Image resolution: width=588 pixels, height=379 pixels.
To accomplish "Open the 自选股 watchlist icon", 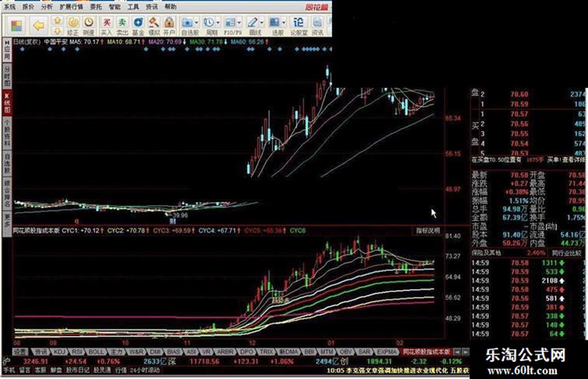I will point(187,26).
